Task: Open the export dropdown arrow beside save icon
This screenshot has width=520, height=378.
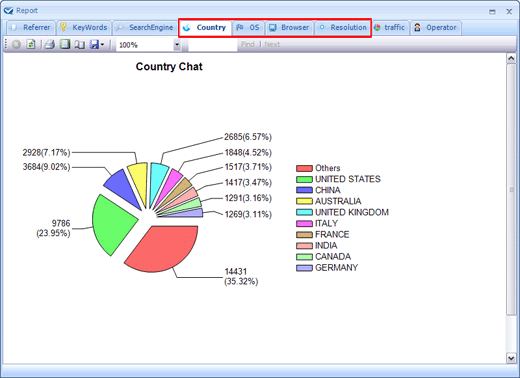Action: tap(102, 44)
